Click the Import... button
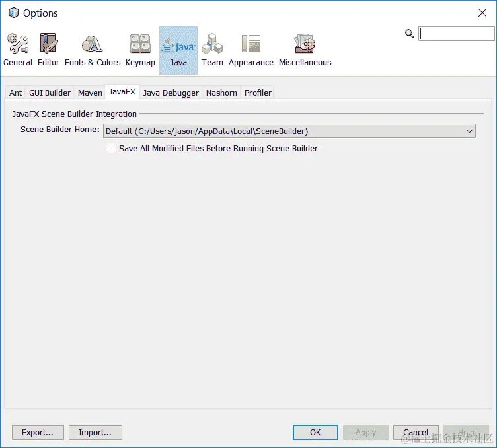This screenshot has width=497, height=448. pyautogui.click(x=95, y=433)
